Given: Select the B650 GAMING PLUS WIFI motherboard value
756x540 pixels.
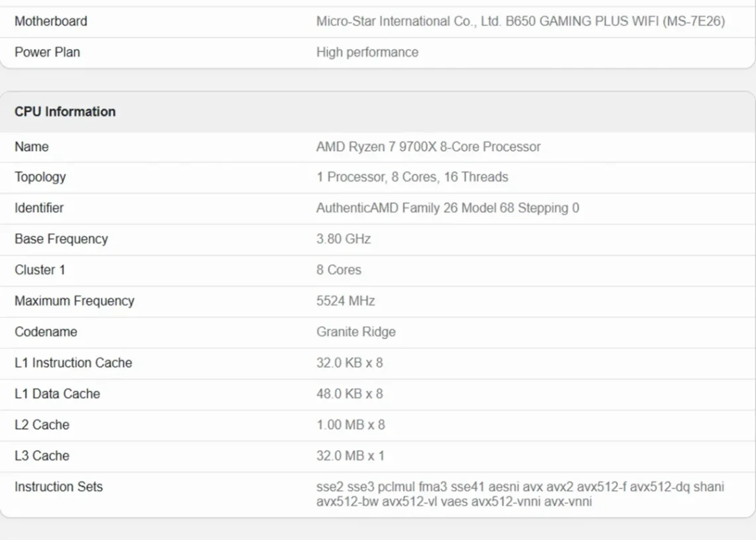Looking at the screenshot, I should tap(521, 21).
